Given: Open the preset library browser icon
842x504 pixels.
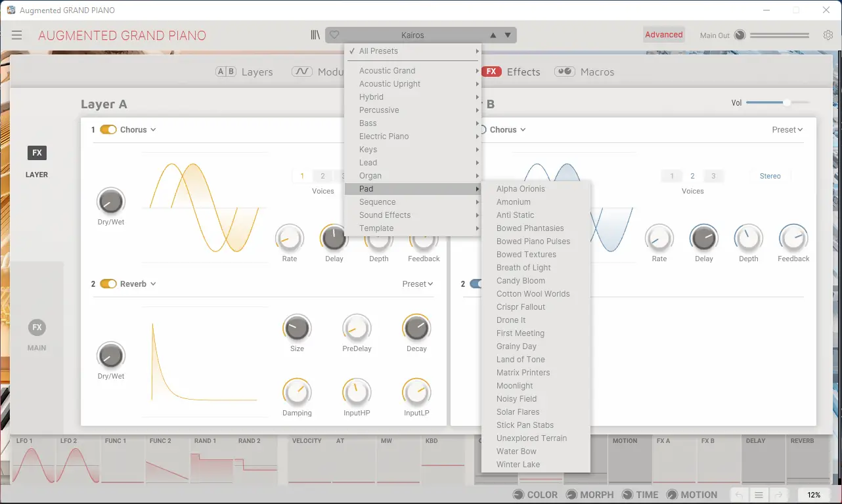Looking at the screenshot, I should click(x=315, y=35).
